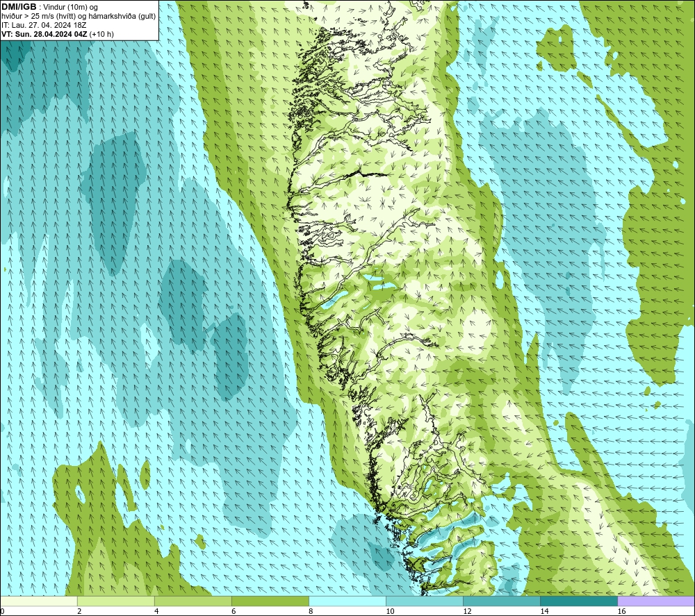Pick the teal 12–14 m/s color swatch
Image resolution: width=695 pixels, height=616 pixels.
pyautogui.click(x=501, y=601)
